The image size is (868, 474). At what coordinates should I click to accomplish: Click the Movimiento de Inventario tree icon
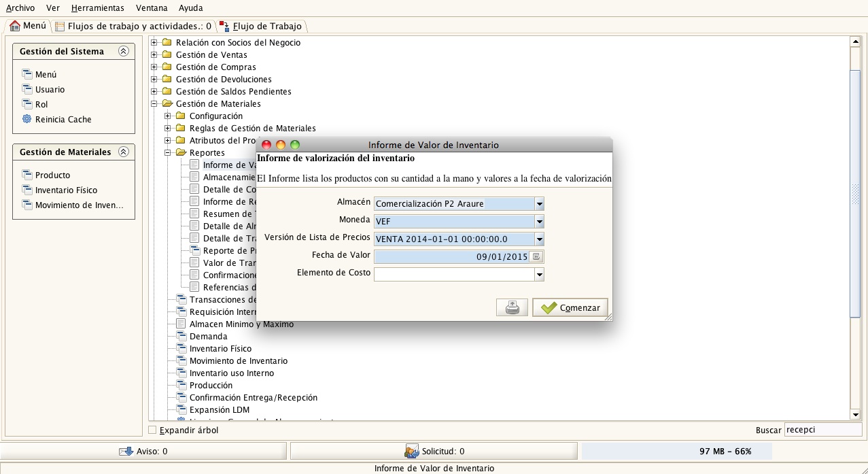click(181, 360)
